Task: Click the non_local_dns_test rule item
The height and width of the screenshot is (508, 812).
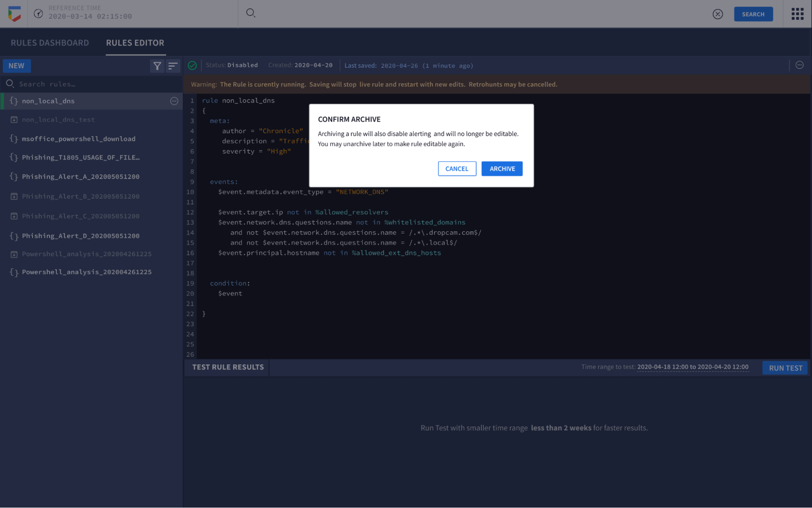Action: click(58, 119)
